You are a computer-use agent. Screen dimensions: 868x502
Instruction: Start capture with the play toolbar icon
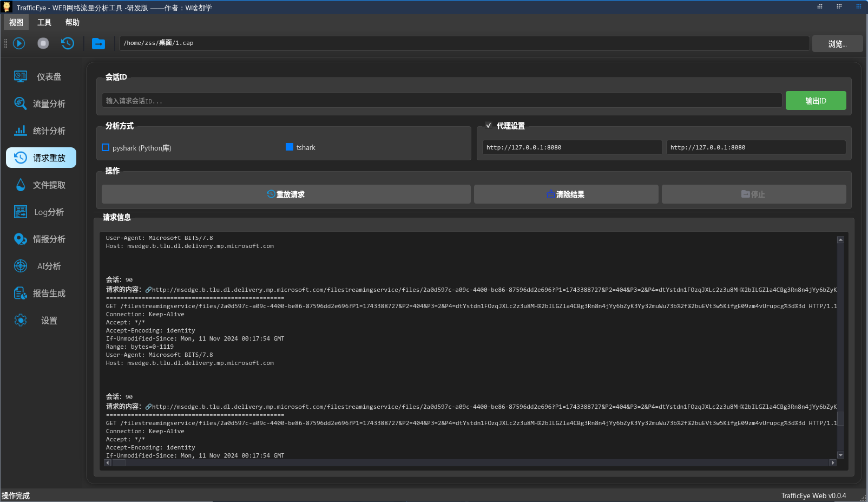[18, 43]
